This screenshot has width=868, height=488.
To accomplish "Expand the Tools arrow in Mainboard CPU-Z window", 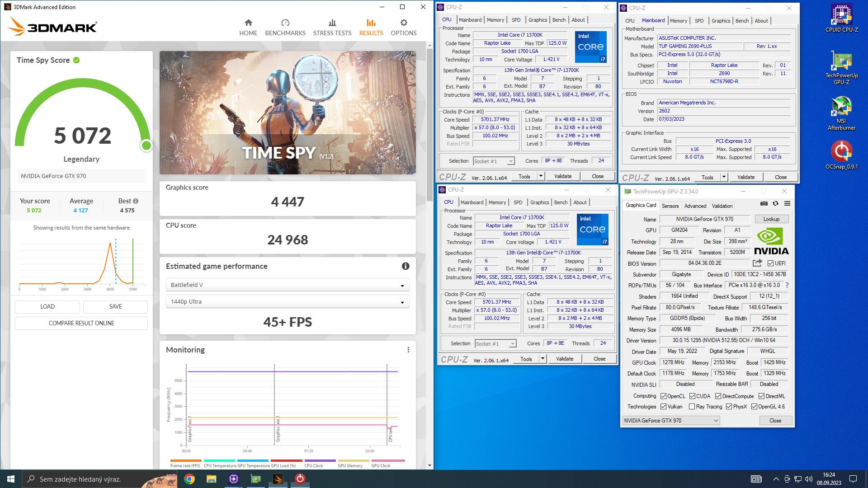I will click(x=724, y=177).
